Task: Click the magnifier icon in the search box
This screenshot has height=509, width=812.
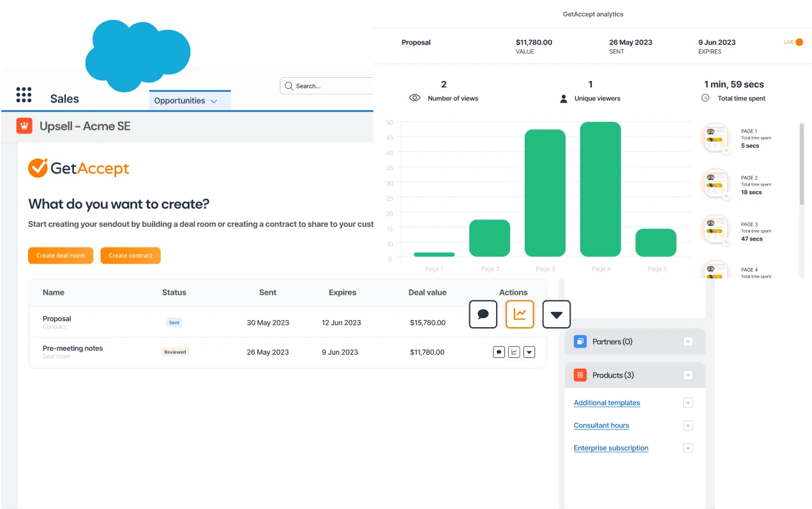Action: [x=289, y=86]
